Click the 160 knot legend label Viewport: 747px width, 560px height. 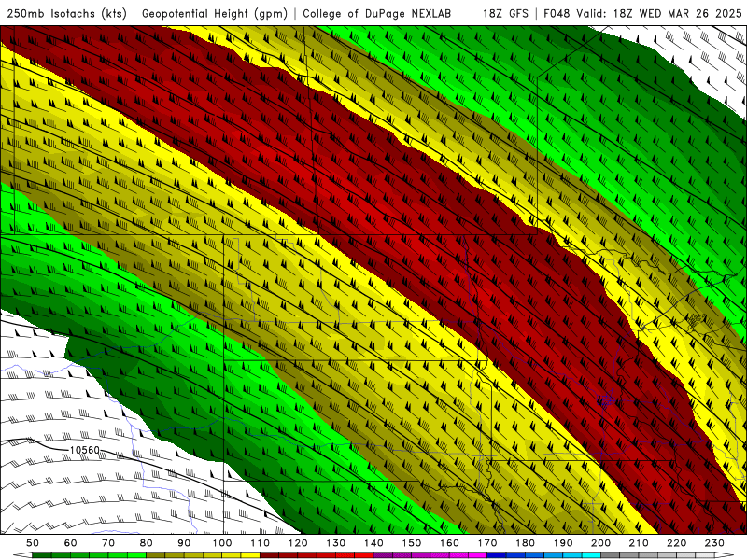449,543
